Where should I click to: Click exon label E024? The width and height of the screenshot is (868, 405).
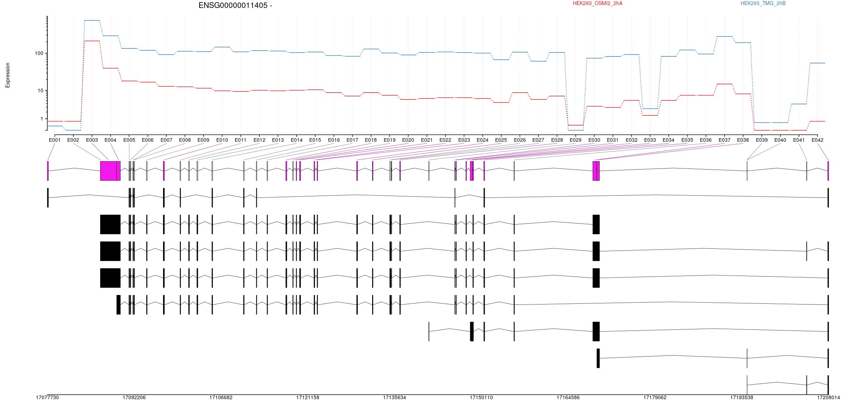(482, 140)
